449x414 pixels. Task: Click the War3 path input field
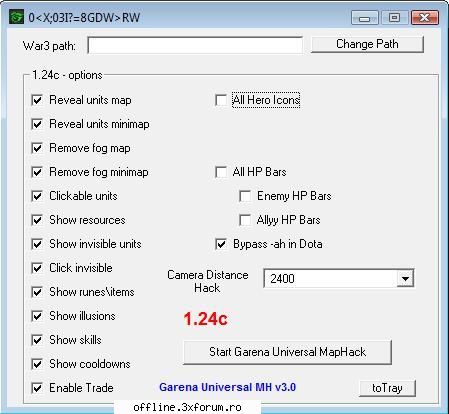[195, 45]
